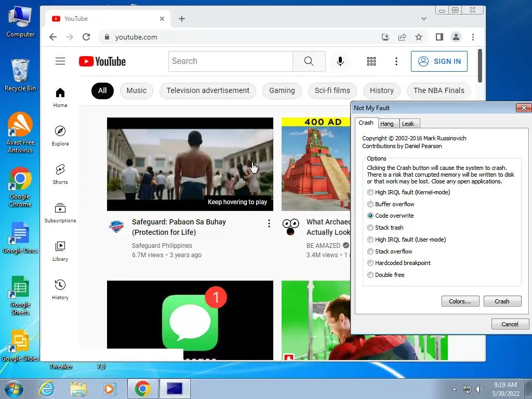Open YouTube settings three-dot menu

(396, 61)
